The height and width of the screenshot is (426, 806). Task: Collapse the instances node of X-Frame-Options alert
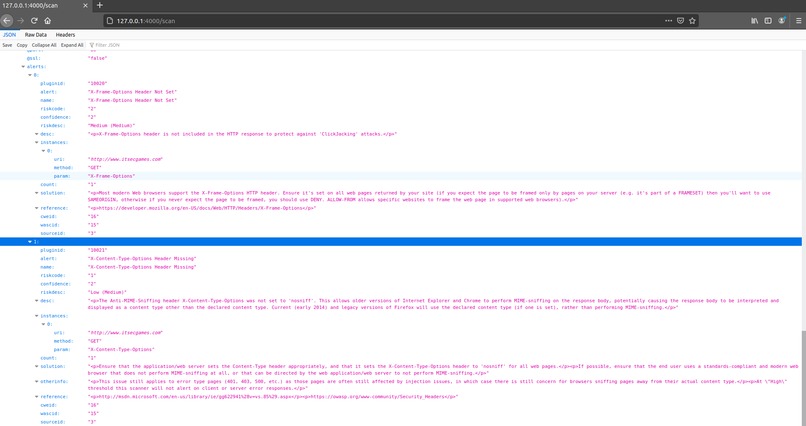point(36,142)
